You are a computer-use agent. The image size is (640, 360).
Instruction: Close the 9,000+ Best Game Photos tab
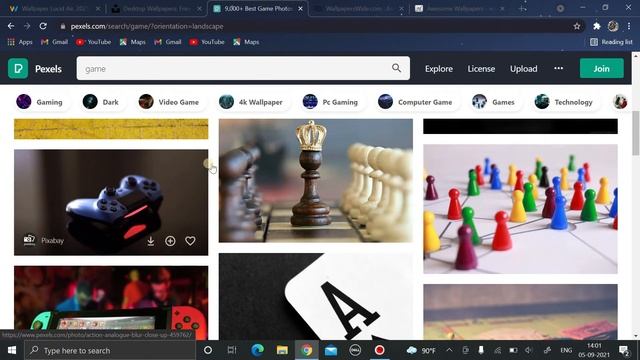300,8
